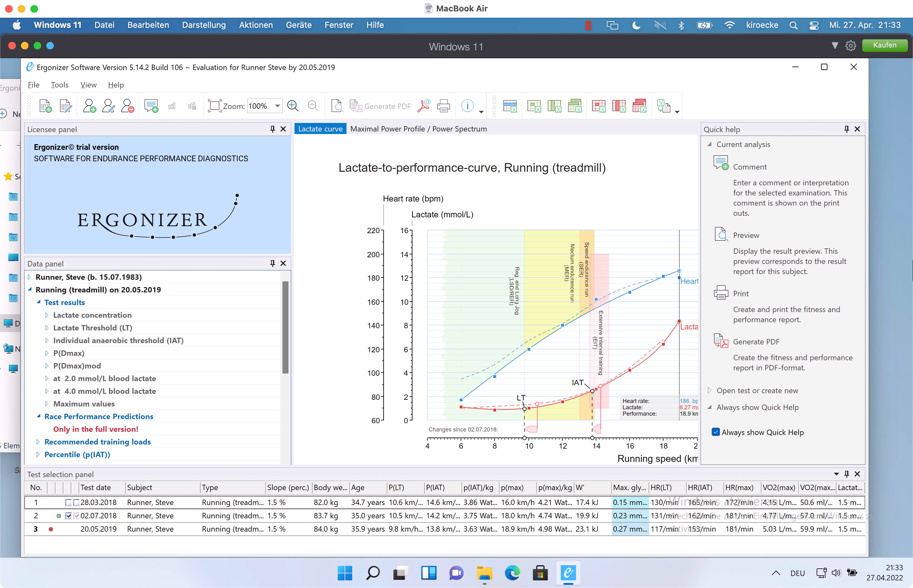Open Ergonizer from the Windows taskbar
The image size is (913, 588).
[x=568, y=573]
